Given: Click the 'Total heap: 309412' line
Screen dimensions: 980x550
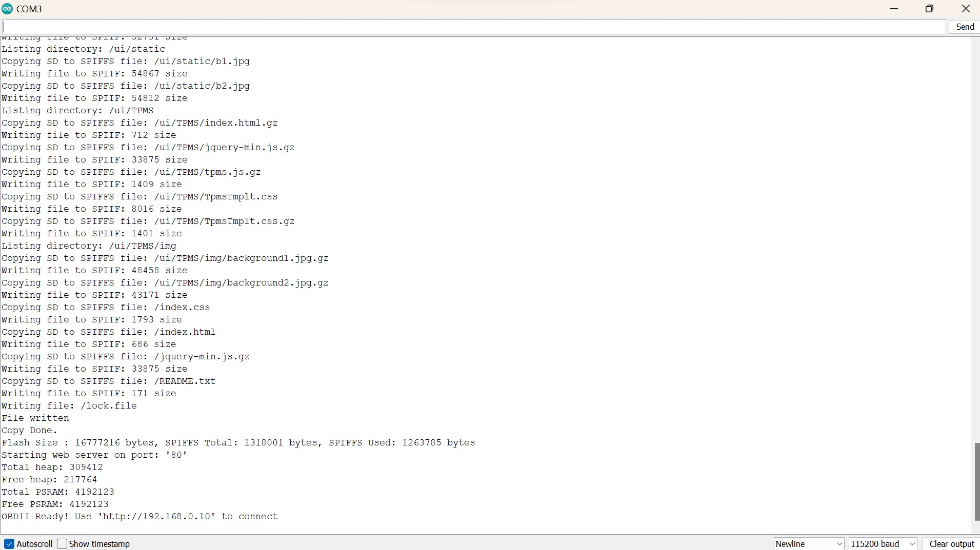Looking at the screenshot, I should 52,467.
